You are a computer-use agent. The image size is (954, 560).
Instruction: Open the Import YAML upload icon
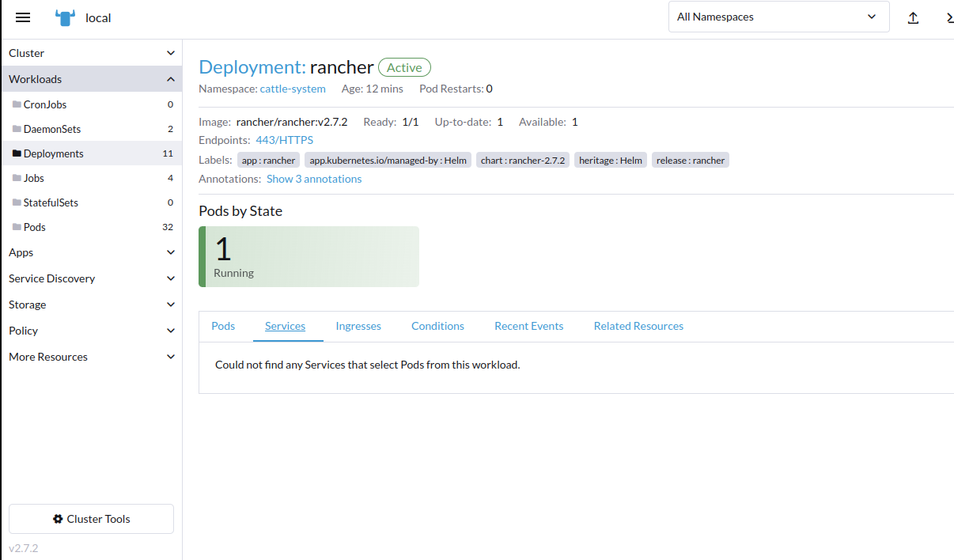tap(913, 17)
